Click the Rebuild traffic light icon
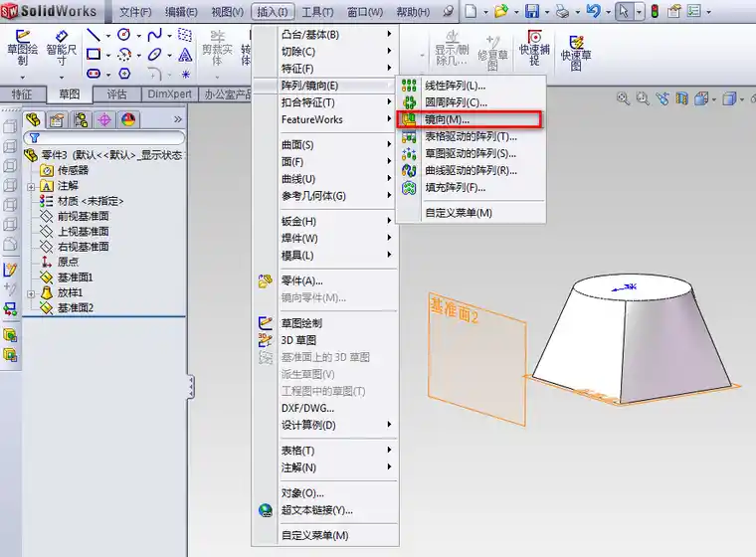The image size is (756, 557). click(655, 11)
